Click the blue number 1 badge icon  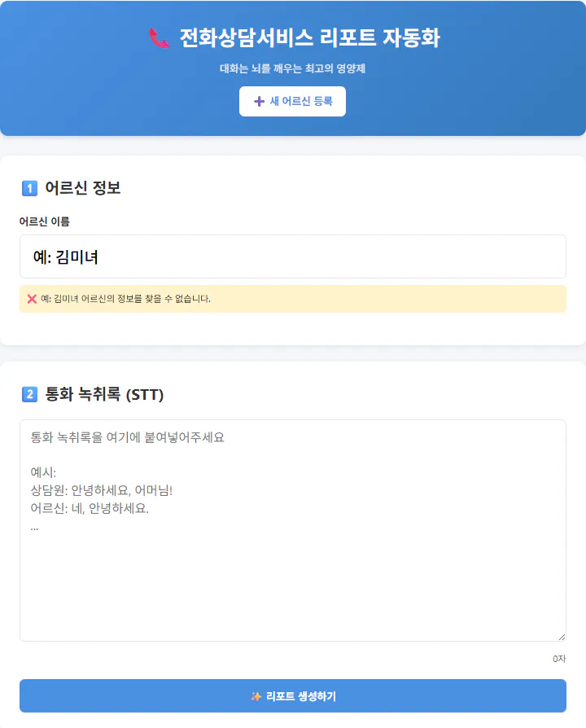[x=29, y=188]
